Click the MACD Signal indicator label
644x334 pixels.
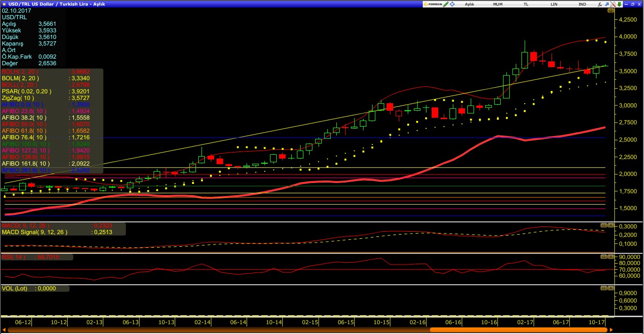click(35, 232)
